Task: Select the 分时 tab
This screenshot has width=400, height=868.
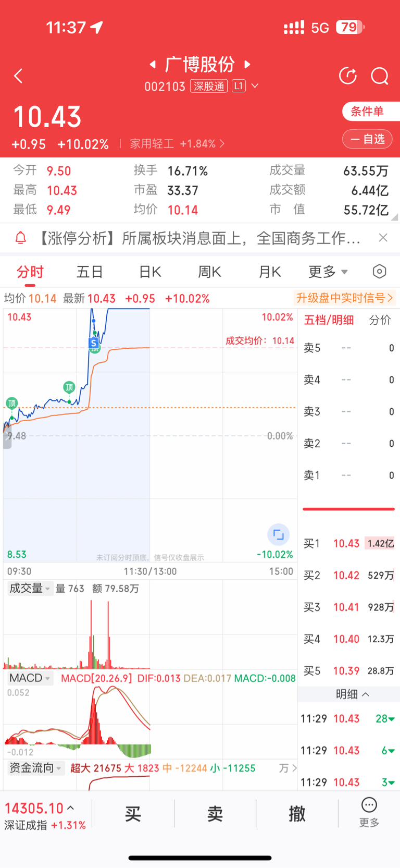Action: (x=30, y=272)
